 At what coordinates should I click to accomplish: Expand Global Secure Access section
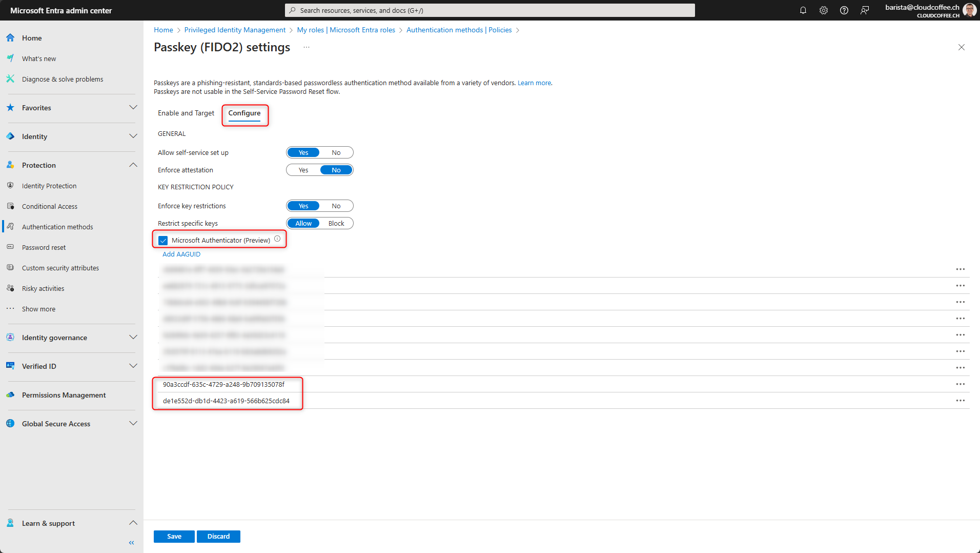coord(133,424)
